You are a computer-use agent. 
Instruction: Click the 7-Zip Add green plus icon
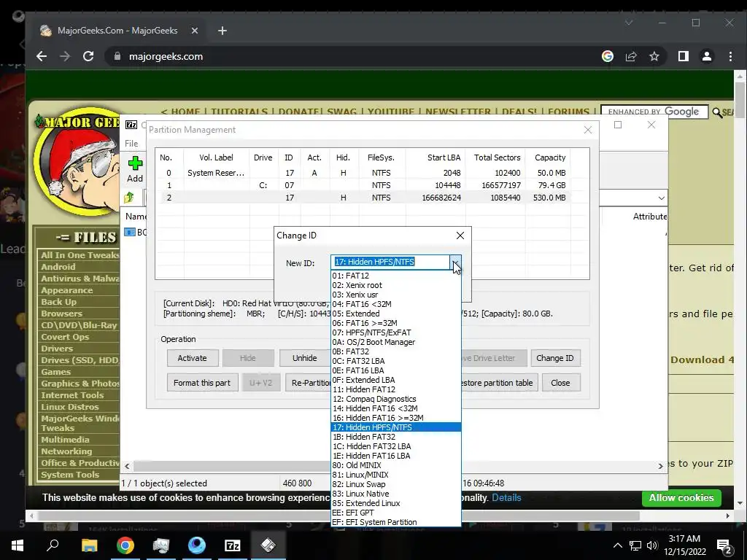135,164
